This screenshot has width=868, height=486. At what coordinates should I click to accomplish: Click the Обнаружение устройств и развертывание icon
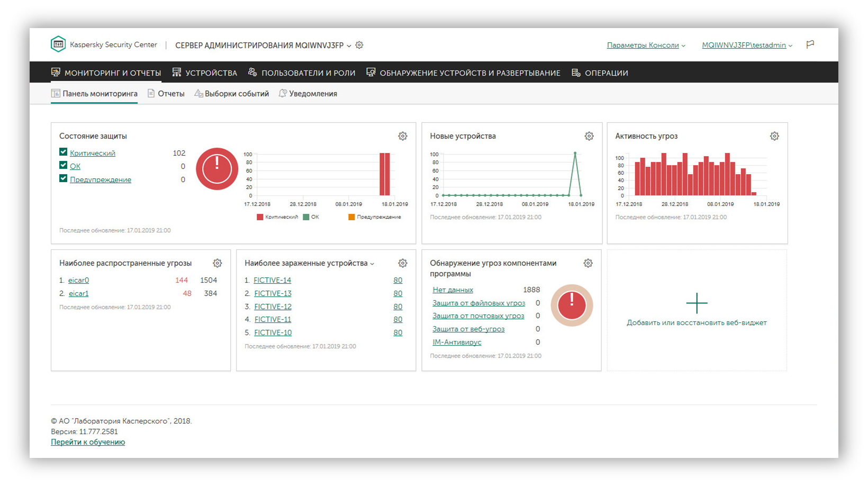[x=371, y=73]
